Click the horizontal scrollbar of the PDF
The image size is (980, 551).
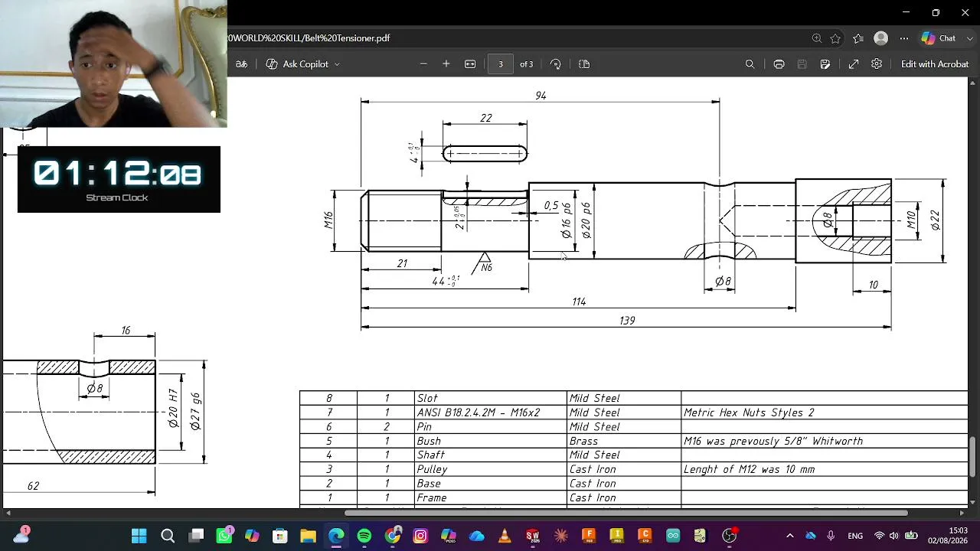coord(628,513)
